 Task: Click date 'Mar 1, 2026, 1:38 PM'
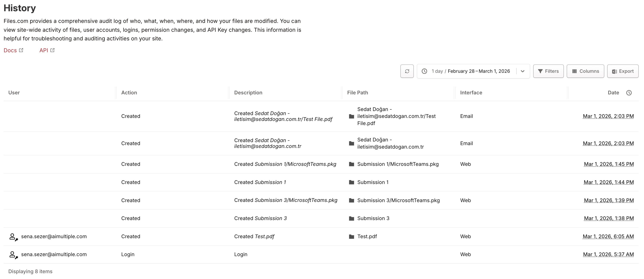pyautogui.click(x=609, y=218)
